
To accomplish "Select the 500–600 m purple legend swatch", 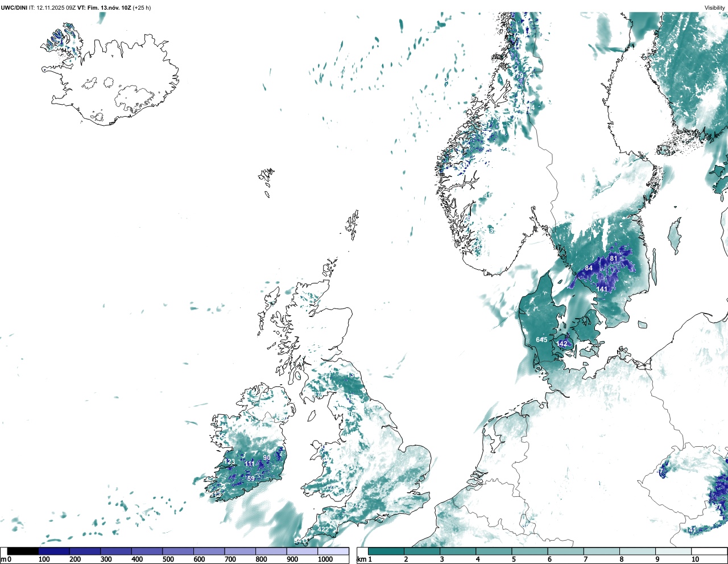I will point(178,551).
